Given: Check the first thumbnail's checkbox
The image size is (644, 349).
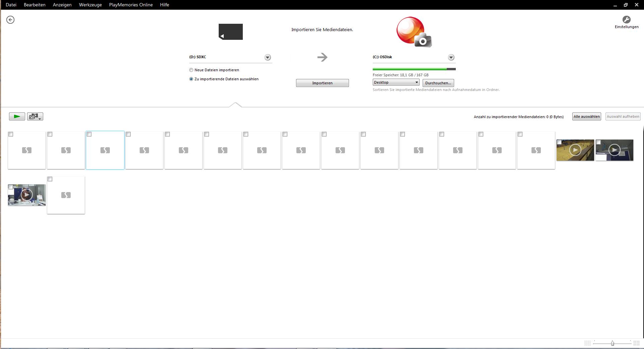Looking at the screenshot, I should click(11, 134).
